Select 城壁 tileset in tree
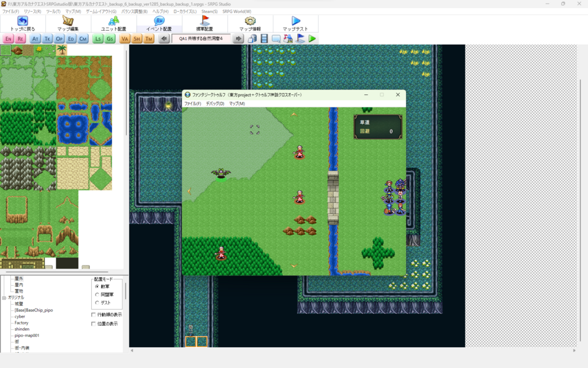 coord(19,304)
